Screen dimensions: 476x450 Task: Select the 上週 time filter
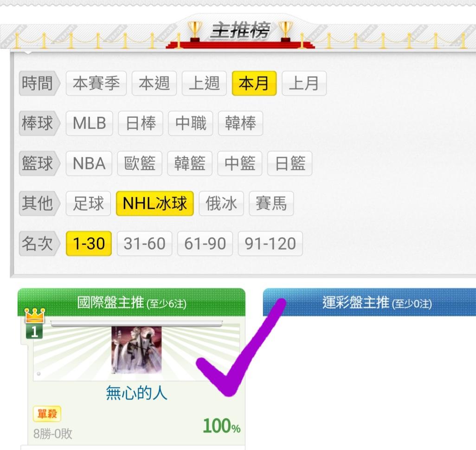[x=204, y=83]
